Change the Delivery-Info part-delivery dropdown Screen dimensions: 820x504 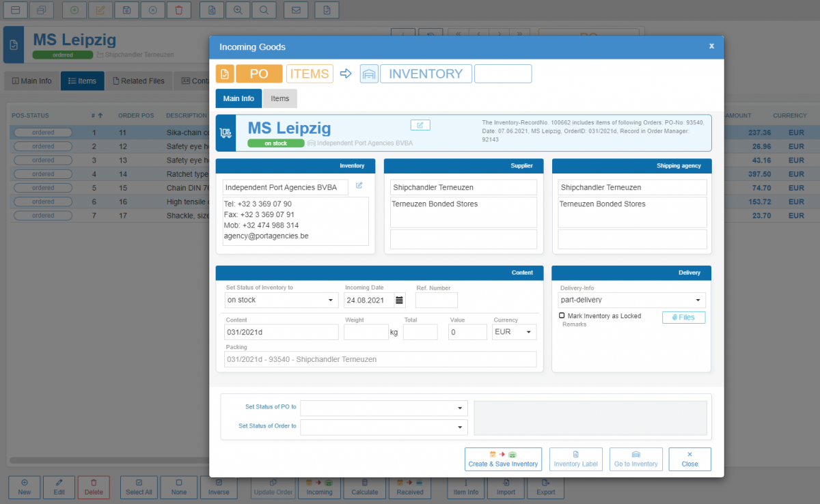pyautogui.click(x=630, y=299)
